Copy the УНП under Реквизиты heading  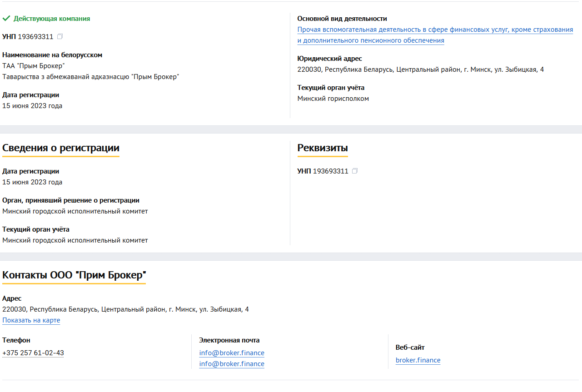coord(355,171)
